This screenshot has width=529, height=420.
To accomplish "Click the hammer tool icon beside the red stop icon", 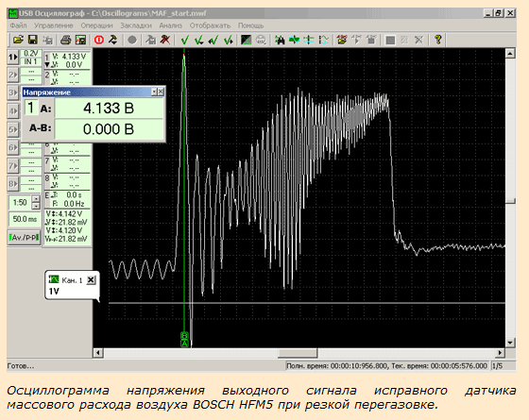I will [x=112, y=40].
